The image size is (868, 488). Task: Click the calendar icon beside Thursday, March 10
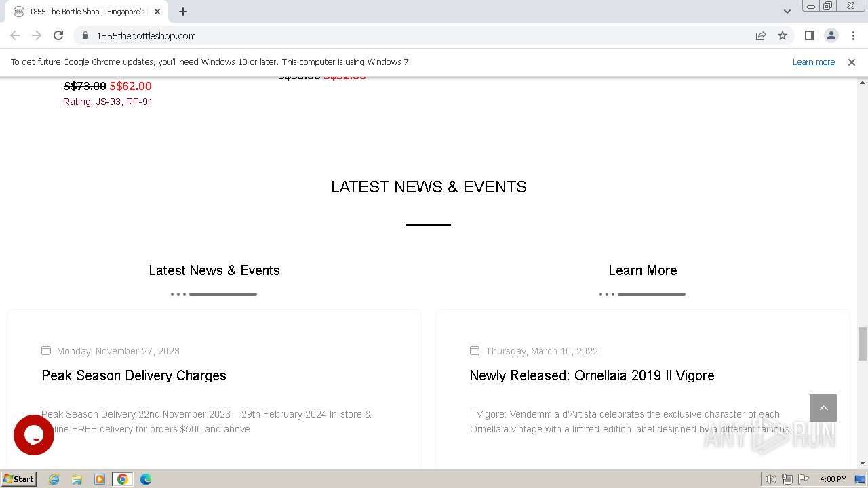[475, 350]
